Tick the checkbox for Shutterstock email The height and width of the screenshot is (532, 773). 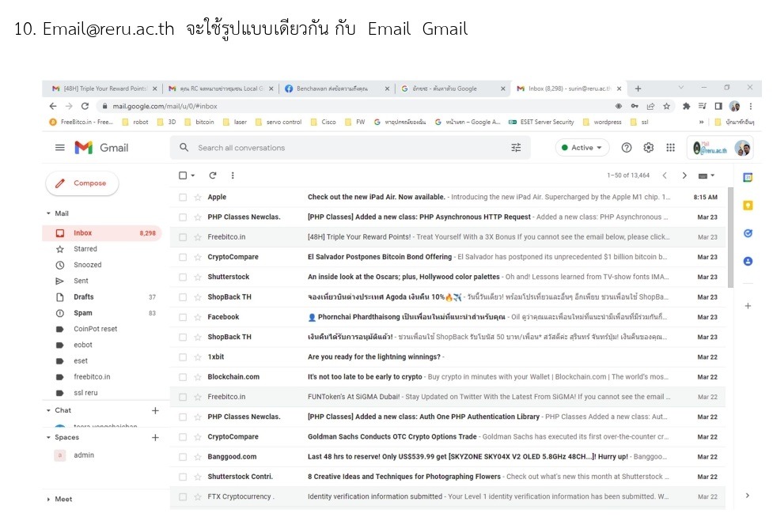pyautogui.click(x=183, y=277)
